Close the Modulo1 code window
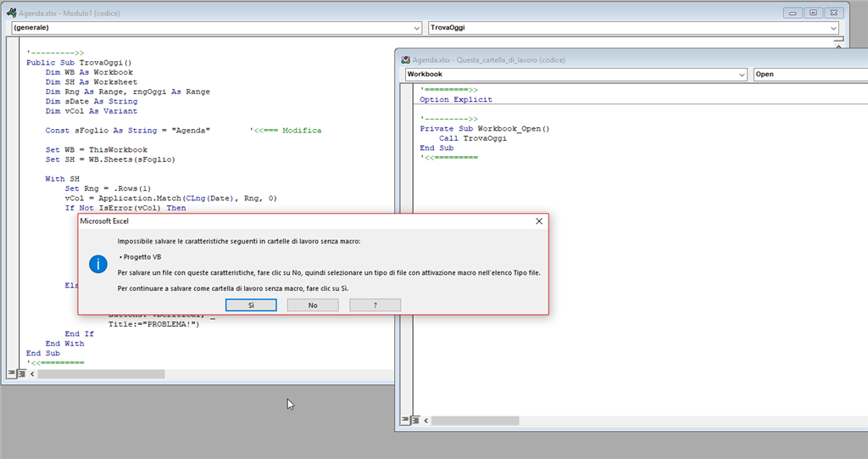 [x=834, y=13]
